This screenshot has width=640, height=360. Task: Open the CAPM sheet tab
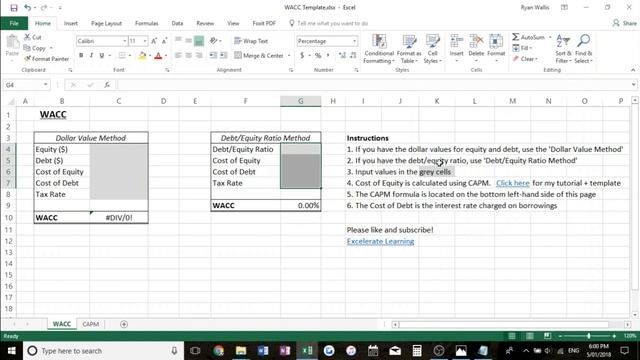pyautogui.click(x=91, y=324)
